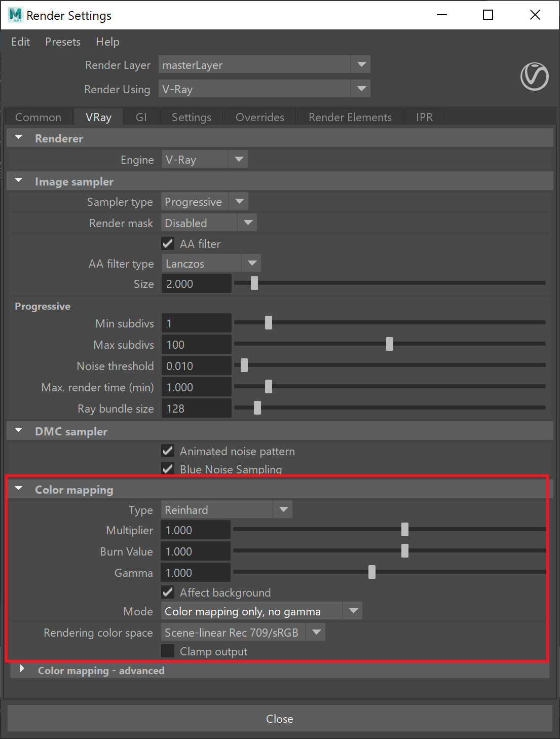
Task: Open the Sampler type dropdown
Action: [205, 202]
